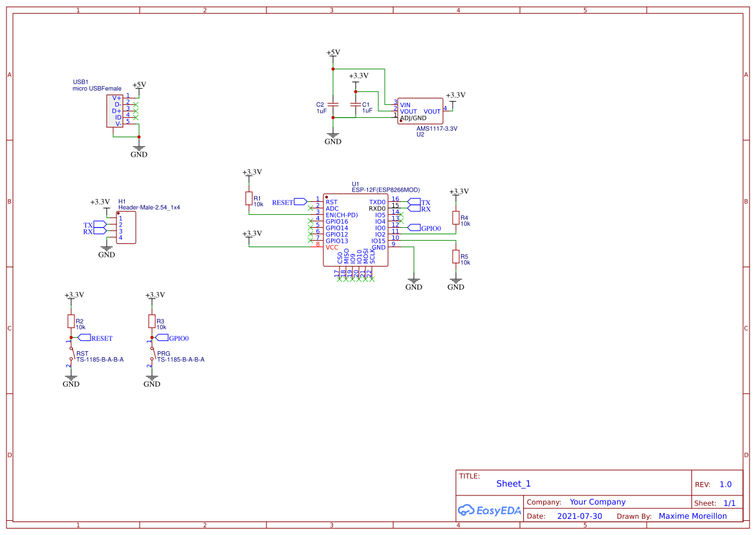Select capacitor C1 near the regulator

[x=356, y=104]
